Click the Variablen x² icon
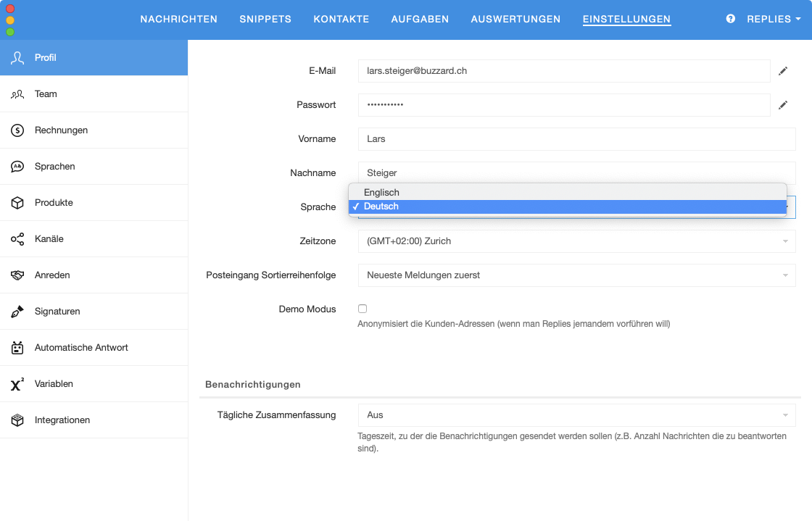The width and height of the screenshot is (812, 521). (17, 384)
